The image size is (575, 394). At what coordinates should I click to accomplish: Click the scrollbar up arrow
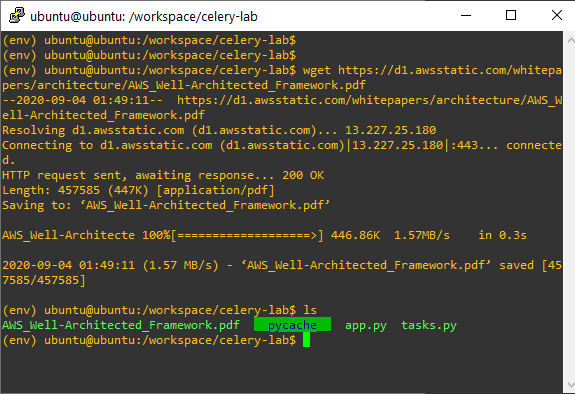[570, 39]
